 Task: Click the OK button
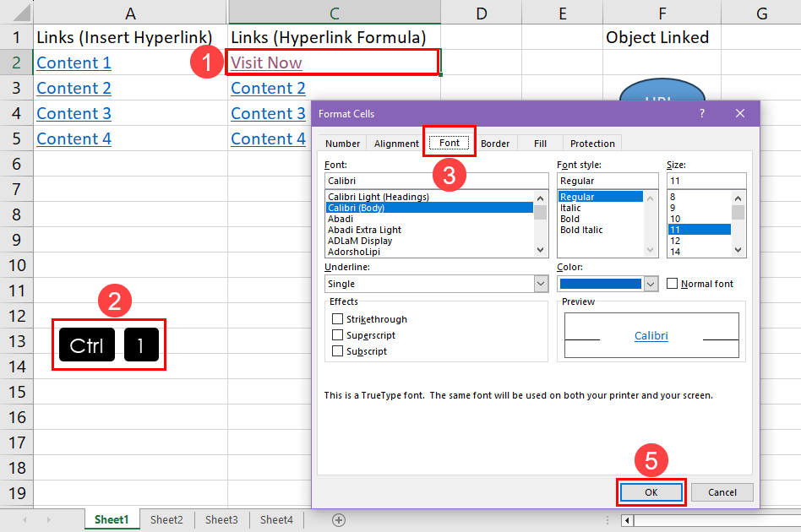[651, 492]
